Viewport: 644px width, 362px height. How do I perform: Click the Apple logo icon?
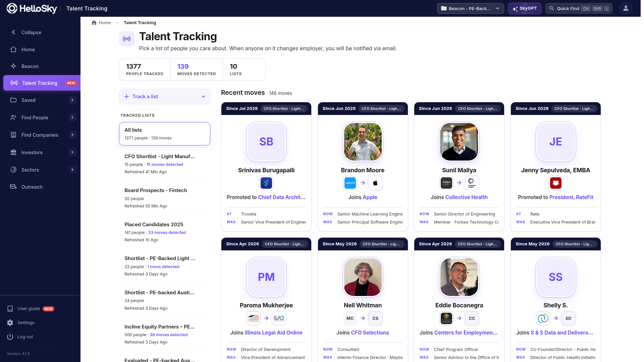coord(375,183)
